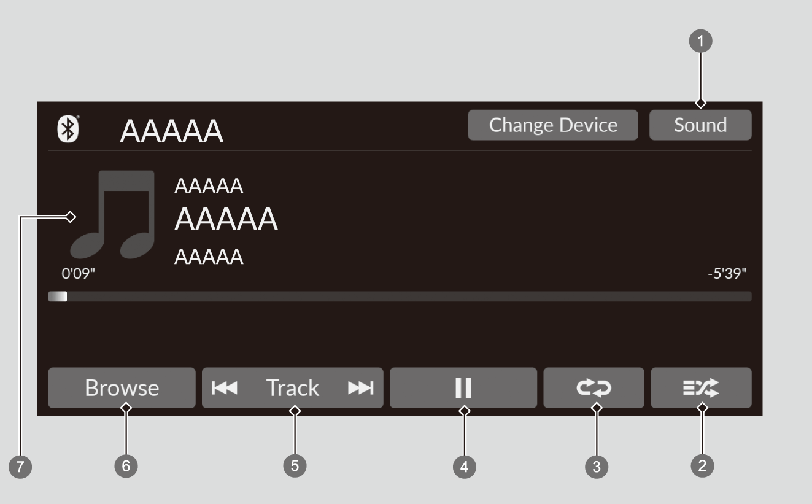
Task: Tap the music note album art
Action: (x=112, y=214)
